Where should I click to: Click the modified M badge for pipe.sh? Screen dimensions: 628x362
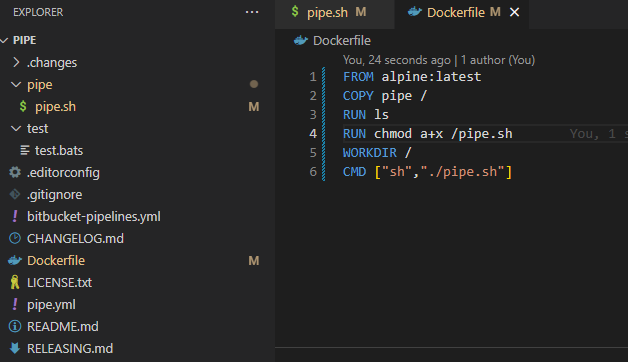coord(254,107)
